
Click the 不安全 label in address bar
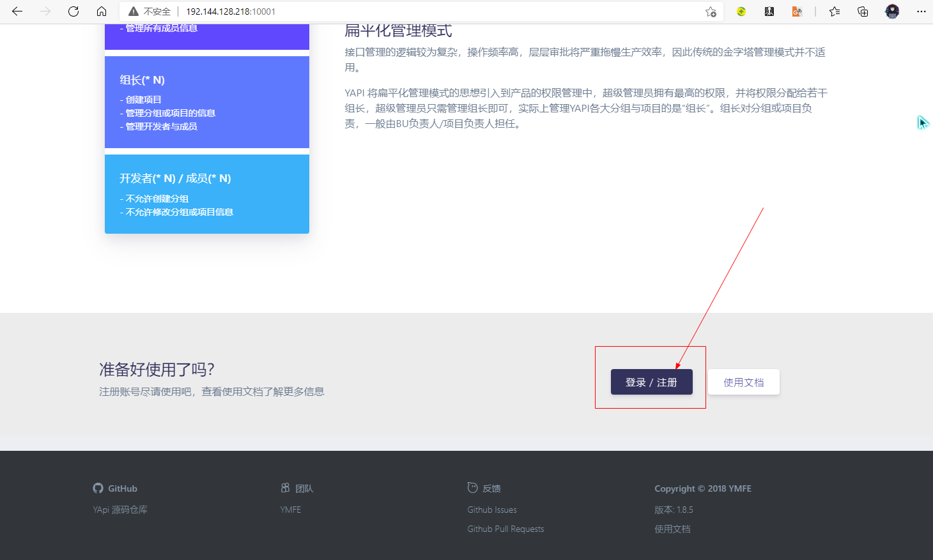coord(157,11)
